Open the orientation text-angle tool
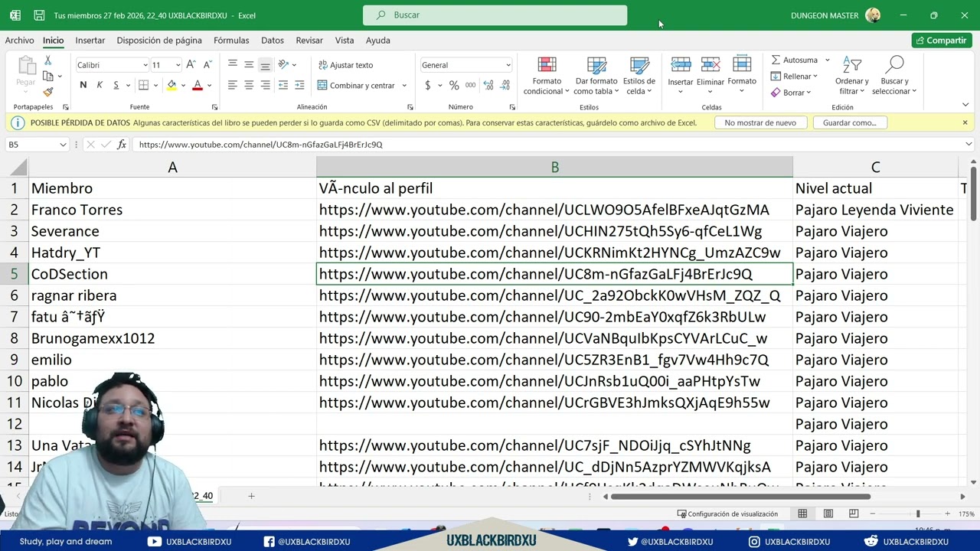980x551 pixels. click(x=283, y=65)
